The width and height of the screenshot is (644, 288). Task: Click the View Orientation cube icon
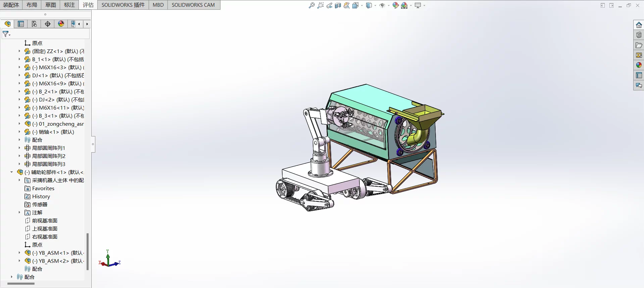tap(355, 5)
